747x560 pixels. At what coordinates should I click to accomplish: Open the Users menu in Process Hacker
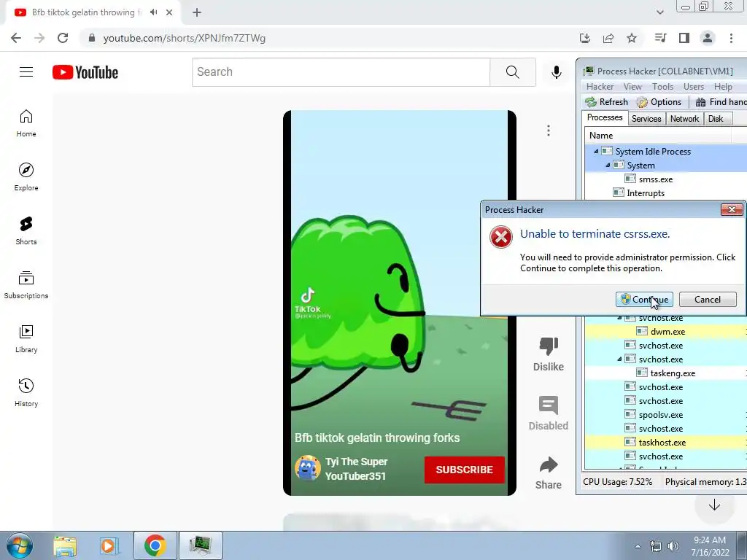point(694,87)
